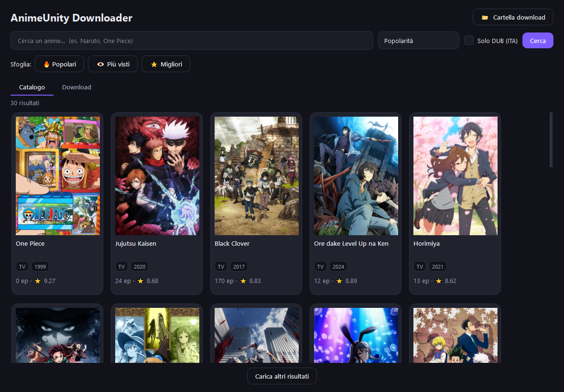The height and width of the screenshot is (392, 564).
Task: Select the skyscraper poster in second row
Action: (x=257, y=335)
